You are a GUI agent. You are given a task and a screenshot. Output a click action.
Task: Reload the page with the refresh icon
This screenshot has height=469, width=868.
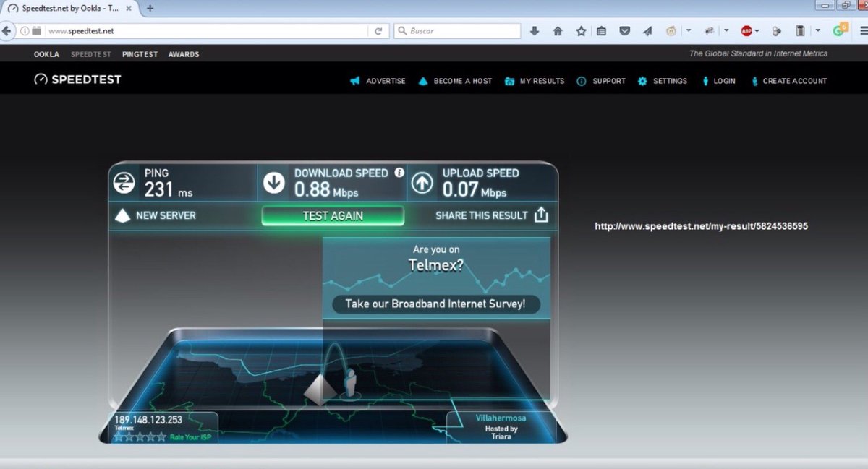378,31
